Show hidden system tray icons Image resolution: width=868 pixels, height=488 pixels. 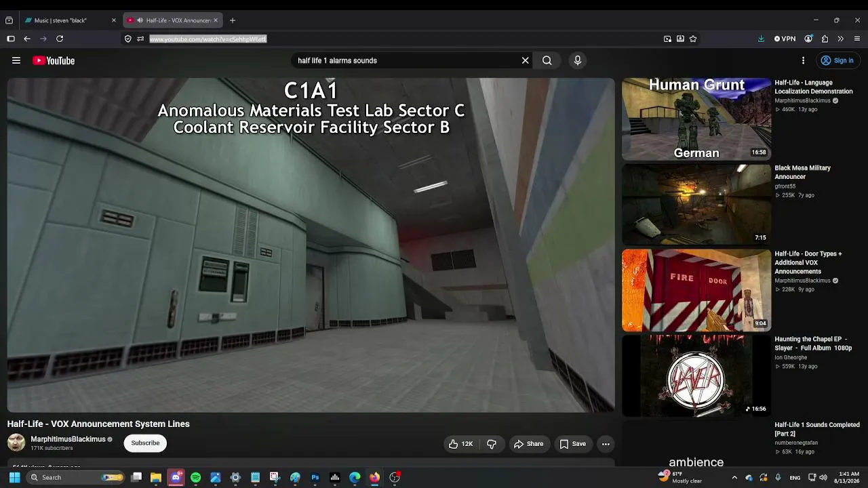[734, 477]
